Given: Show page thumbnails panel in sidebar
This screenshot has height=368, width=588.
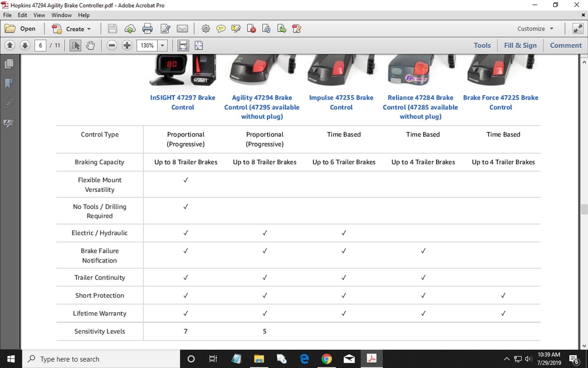Looking at the screenshot, I should click(x=9, y=64).
